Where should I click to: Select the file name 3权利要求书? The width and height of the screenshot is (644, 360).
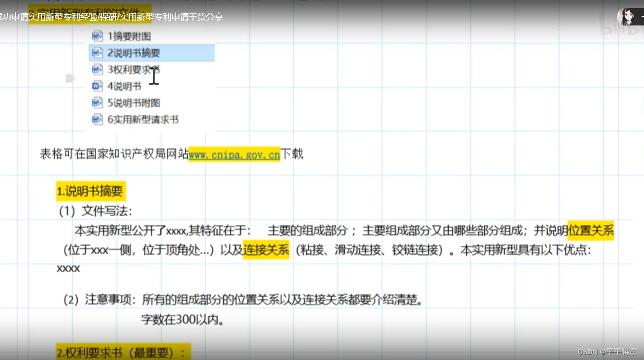(133, 69)
